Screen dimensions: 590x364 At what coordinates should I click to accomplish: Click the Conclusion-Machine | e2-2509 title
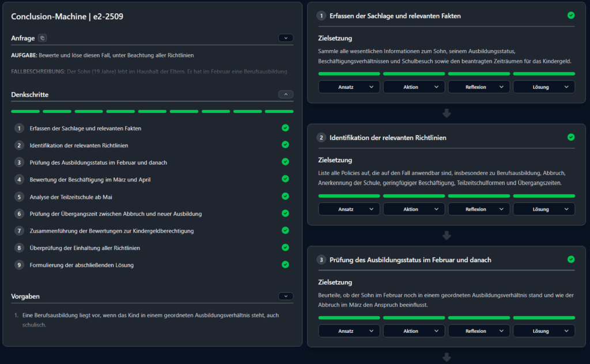(x=67, y=17)
